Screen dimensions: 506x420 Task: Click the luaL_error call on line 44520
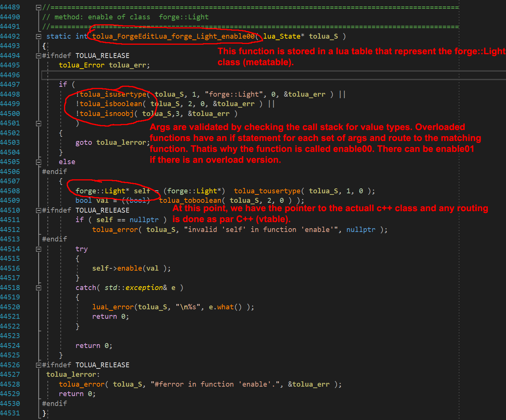tap(113, 307)
